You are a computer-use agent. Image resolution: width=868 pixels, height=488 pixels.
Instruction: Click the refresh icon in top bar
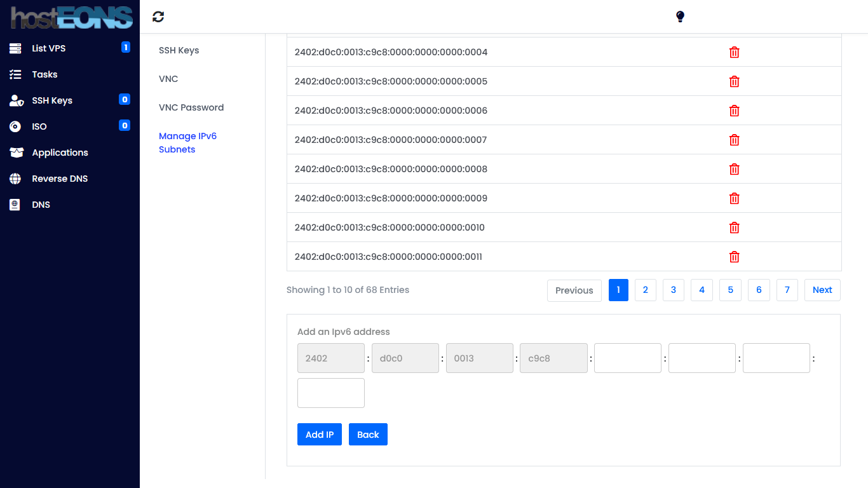click(158, 17)
